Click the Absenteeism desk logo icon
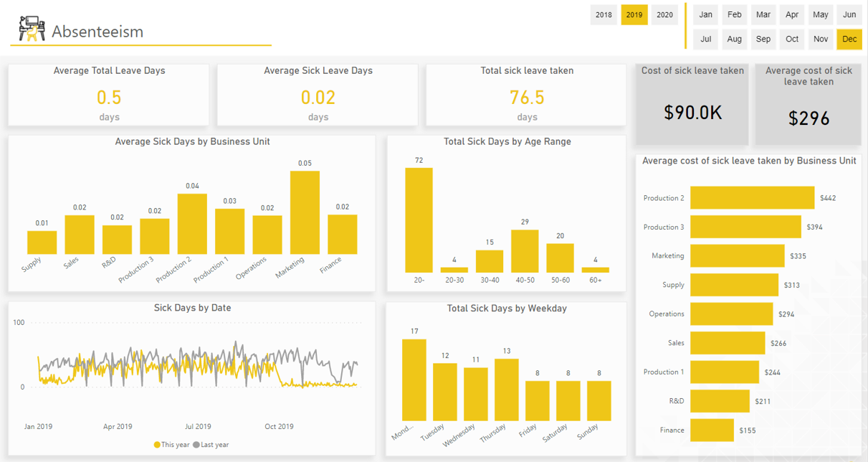Screen dimensions: 868x462 click(32, 29)
